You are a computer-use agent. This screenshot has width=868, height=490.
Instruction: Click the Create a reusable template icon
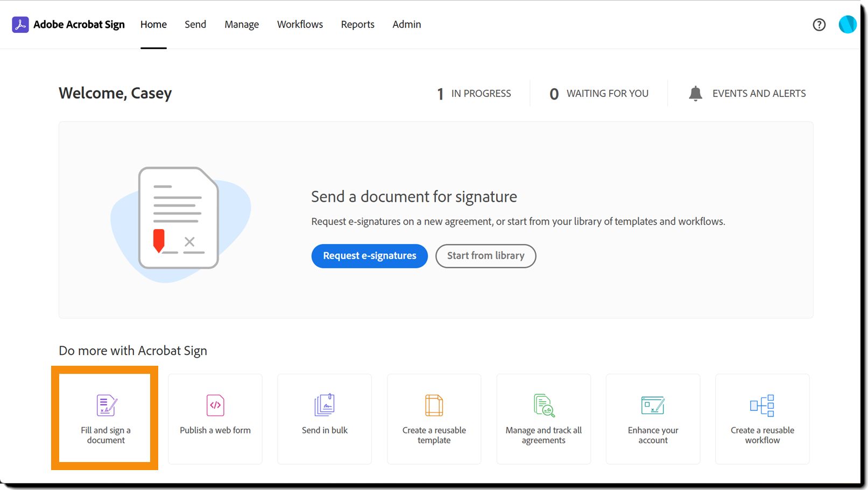[434, 406]
